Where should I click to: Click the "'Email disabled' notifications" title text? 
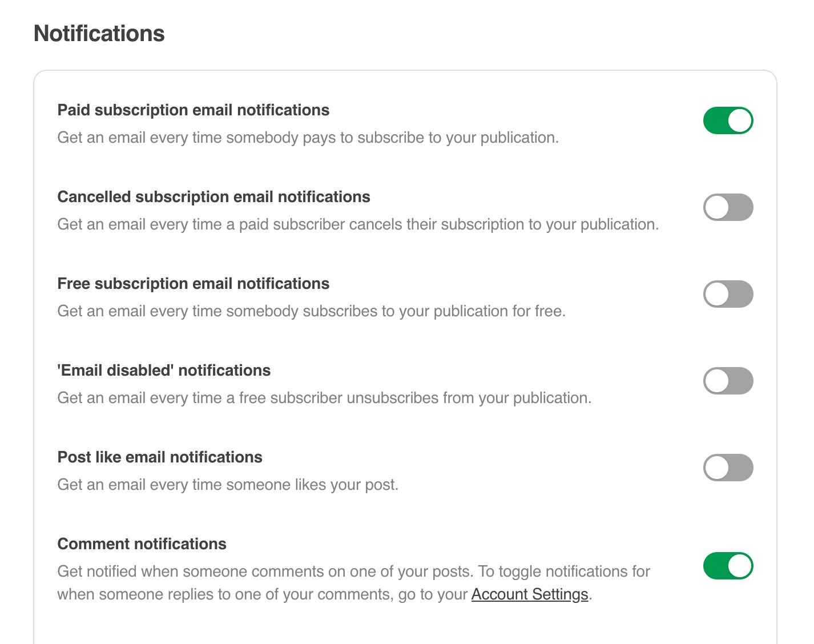164,371
